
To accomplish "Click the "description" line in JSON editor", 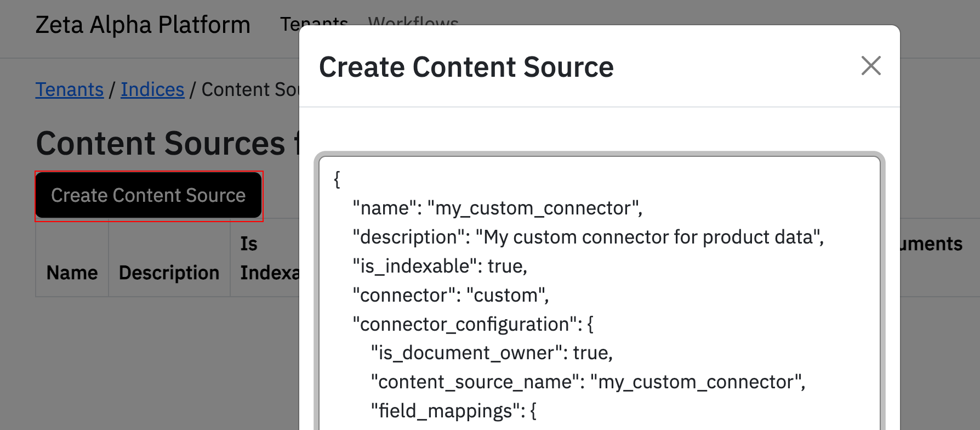I will coord(588,237).
